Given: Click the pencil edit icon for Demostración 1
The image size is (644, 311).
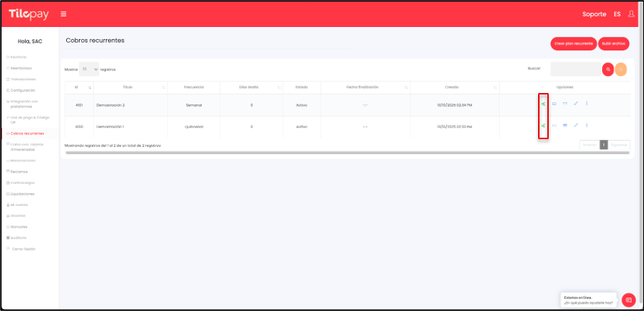Looking at the screenshot, I should (x=576, y=126).
